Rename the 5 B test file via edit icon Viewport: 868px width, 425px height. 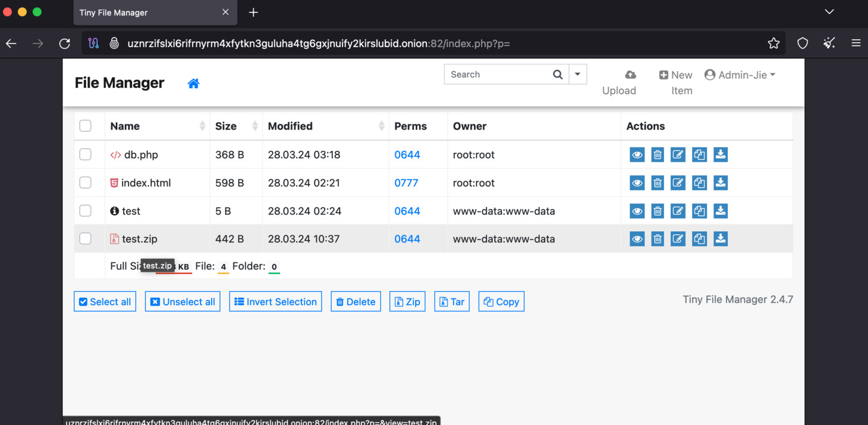[678, 210]
